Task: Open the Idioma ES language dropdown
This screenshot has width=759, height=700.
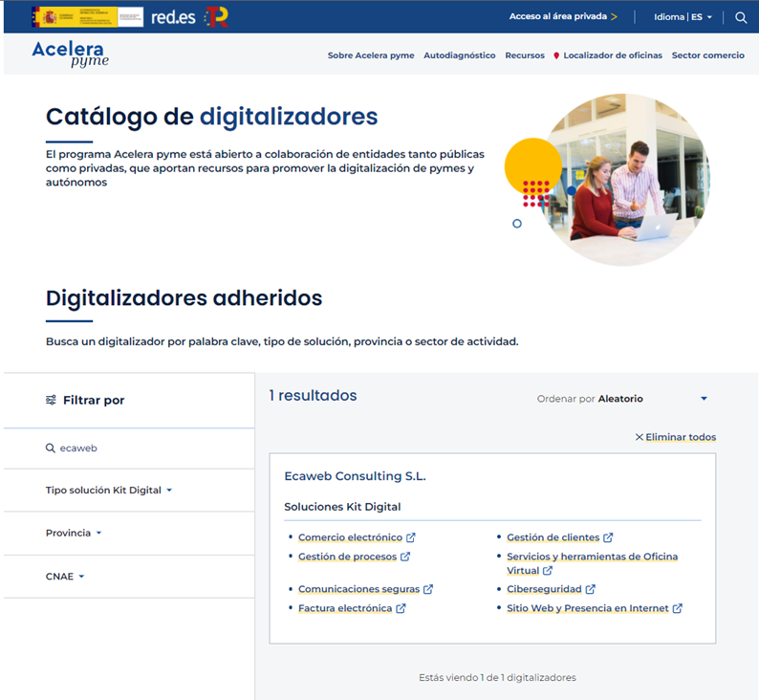Action: point(683,17)
